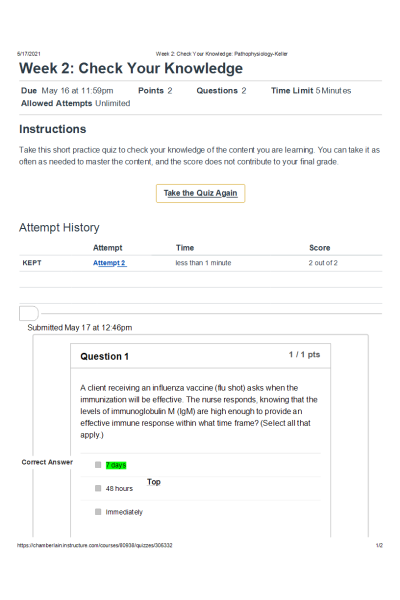Viewport: 400px width, 600px height.
Task: Open the Attempt 2 link
Action: (x=109, y=263)
